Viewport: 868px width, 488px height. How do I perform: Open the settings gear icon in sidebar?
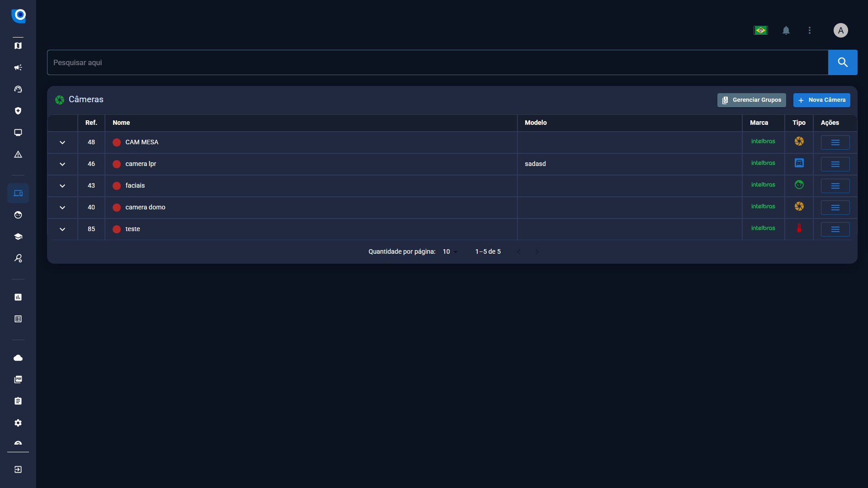pyautogui.click(x=18, y=423)
